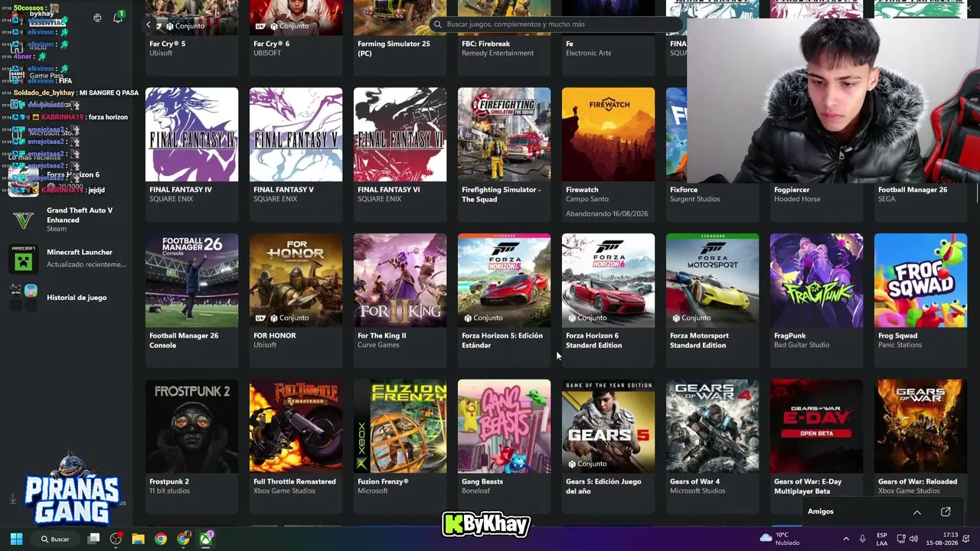The height and width of the screenshot is (551, 980).
Task: Open the Frostpunk 2 game cover
Action: click(191, 426)
